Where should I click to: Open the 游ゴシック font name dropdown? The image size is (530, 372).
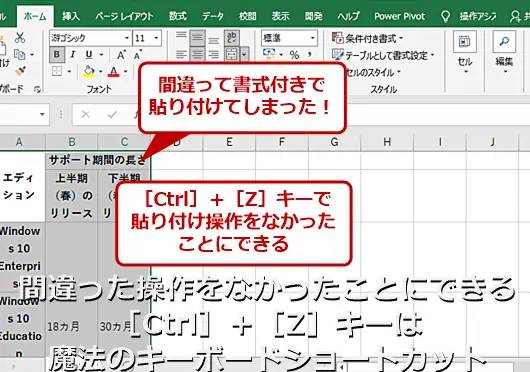127,38
